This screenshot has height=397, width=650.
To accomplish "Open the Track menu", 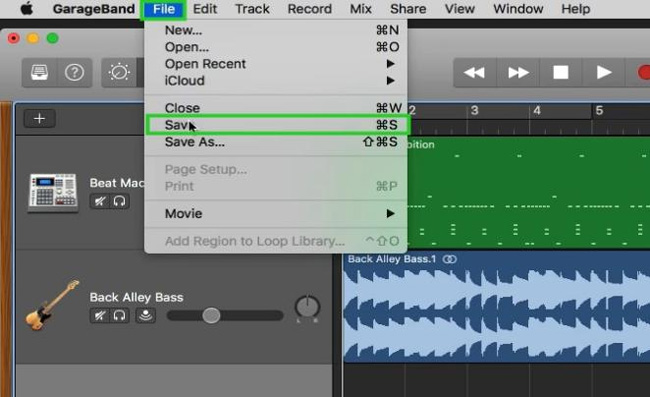I will click(252, 9).
